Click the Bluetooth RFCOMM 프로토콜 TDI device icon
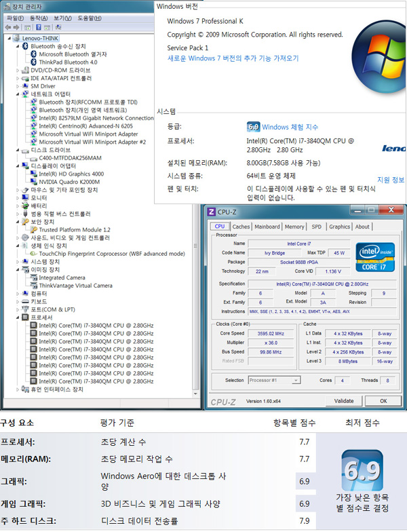407x532 pixels. coord(34,102)
